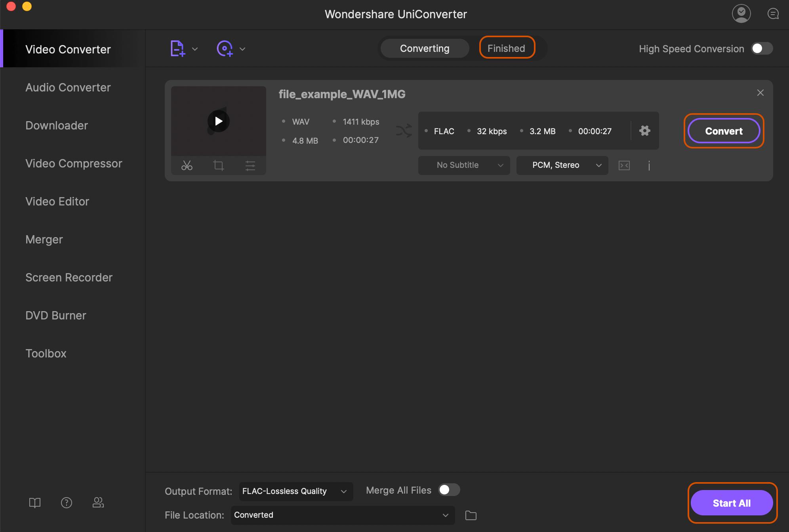Screen dimensions: 789x532
Task: Click the Start All button
Action: click(x=733, y=503)
